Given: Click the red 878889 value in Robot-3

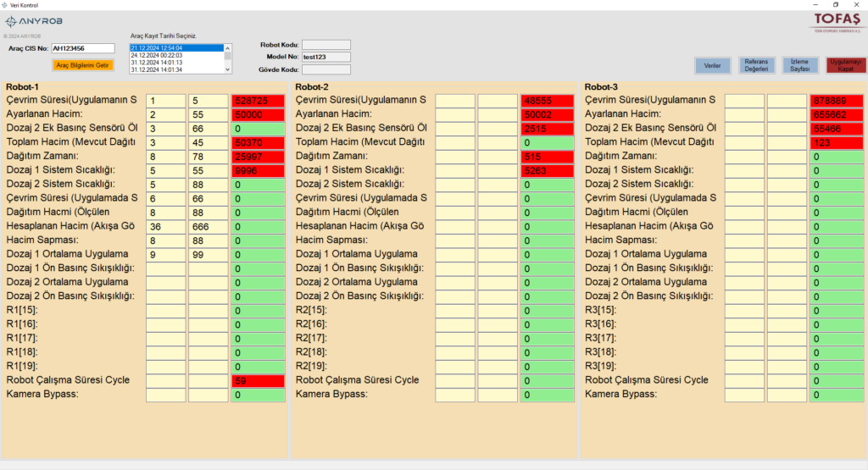Looking at the screenshot, I should click(837, 101).
